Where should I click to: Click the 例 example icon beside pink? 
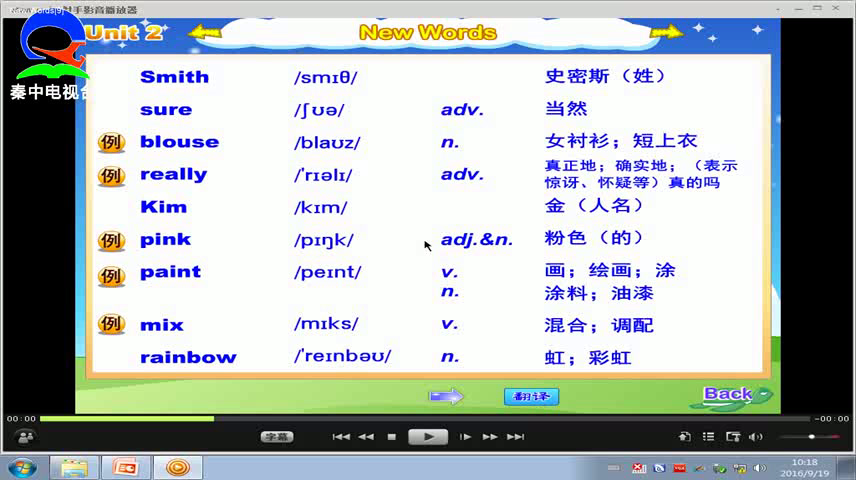(x=111, y=240)
